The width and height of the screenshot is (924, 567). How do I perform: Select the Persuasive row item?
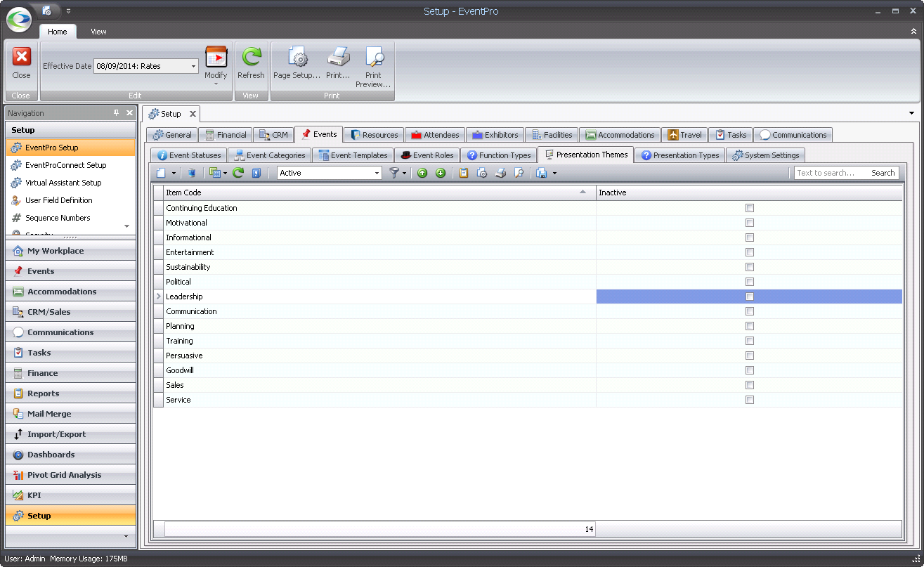379,356
